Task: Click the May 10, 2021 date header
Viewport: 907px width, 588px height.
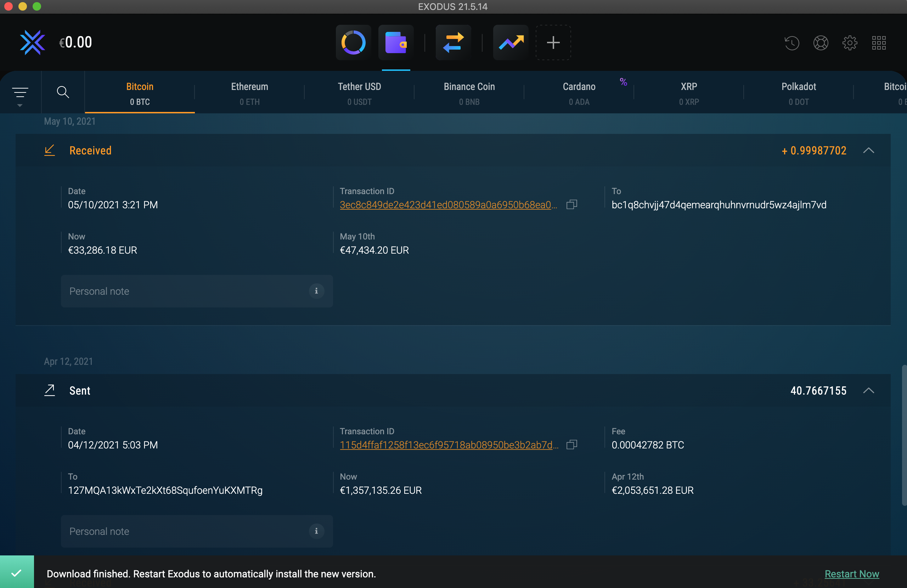Action: coord(70,121)
